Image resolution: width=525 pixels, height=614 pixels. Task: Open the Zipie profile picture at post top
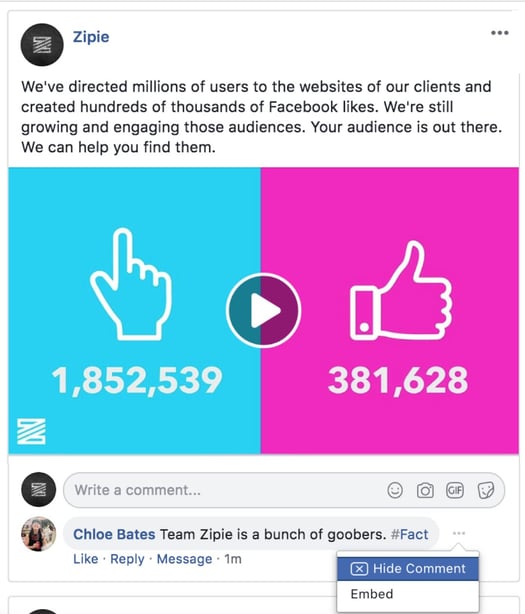[x=42, y=45]
